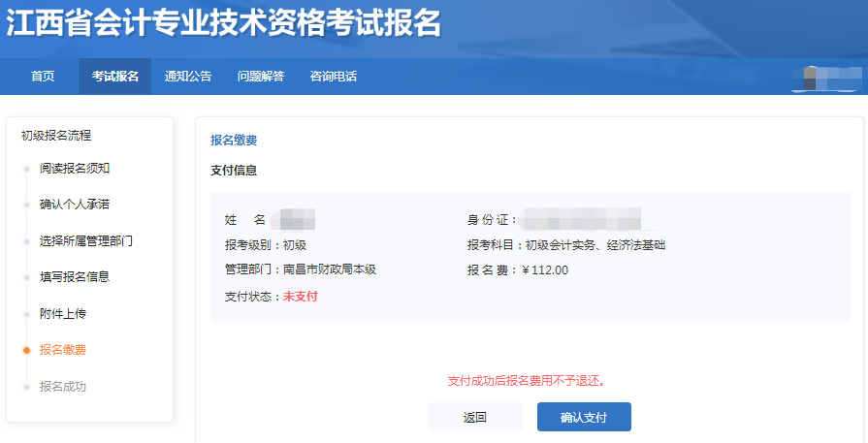Viewport: 868px width, 443px height.
Task: Click the orange dot beside 报名缴费
Action: point(27,351)
